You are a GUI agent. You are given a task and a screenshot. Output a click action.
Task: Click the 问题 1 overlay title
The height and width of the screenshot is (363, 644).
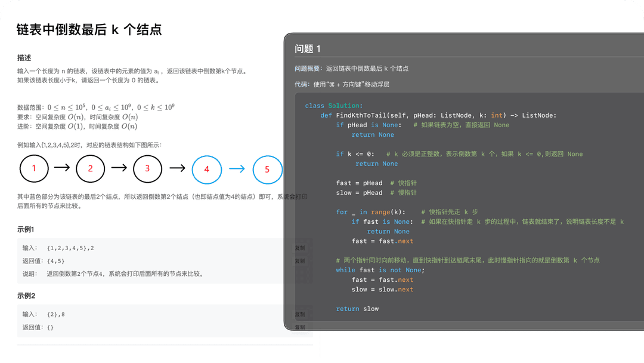308,49
